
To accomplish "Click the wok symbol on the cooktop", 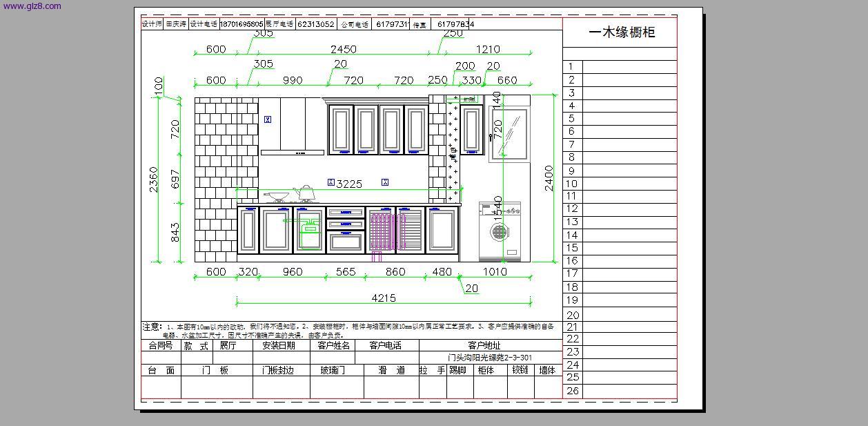I will [277, 195].
